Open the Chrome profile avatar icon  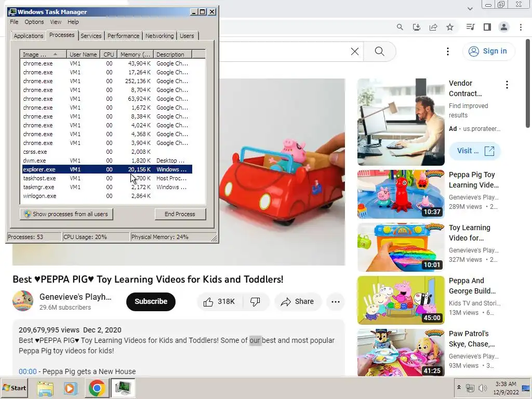(x=504, y=27)
